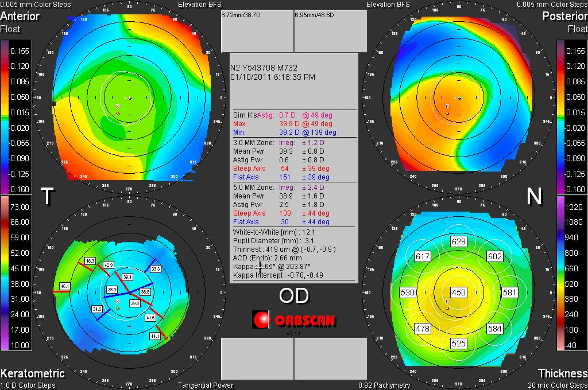Select the 629 superior pachymetry reading
The image size is (588, 390).
458,241
